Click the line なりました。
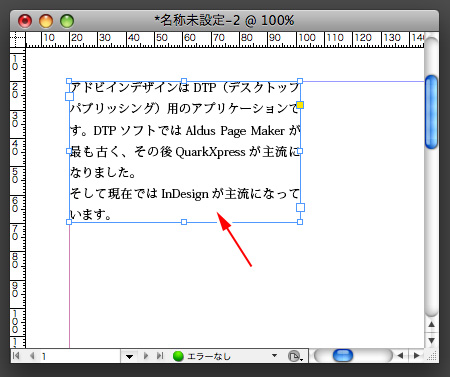Image resolution: width=450 pixels, height=377 pixels. [103, 173]
